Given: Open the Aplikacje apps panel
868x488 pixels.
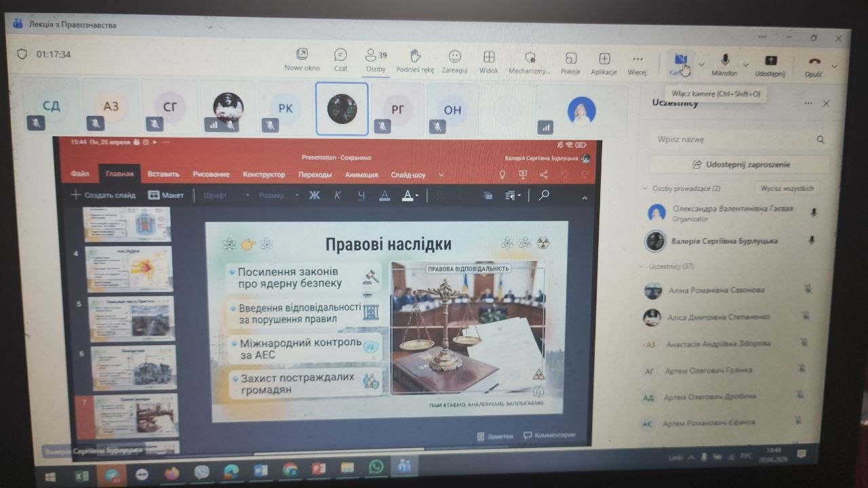Looking at the screenshot, I should click(604, 64).
